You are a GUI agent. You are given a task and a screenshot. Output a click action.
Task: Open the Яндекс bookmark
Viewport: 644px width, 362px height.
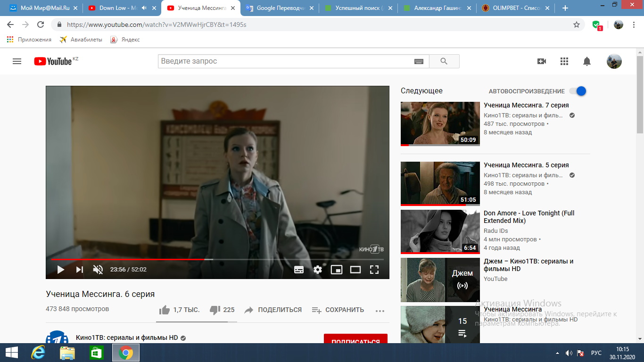pyautogui.click(x=125, y=40)
